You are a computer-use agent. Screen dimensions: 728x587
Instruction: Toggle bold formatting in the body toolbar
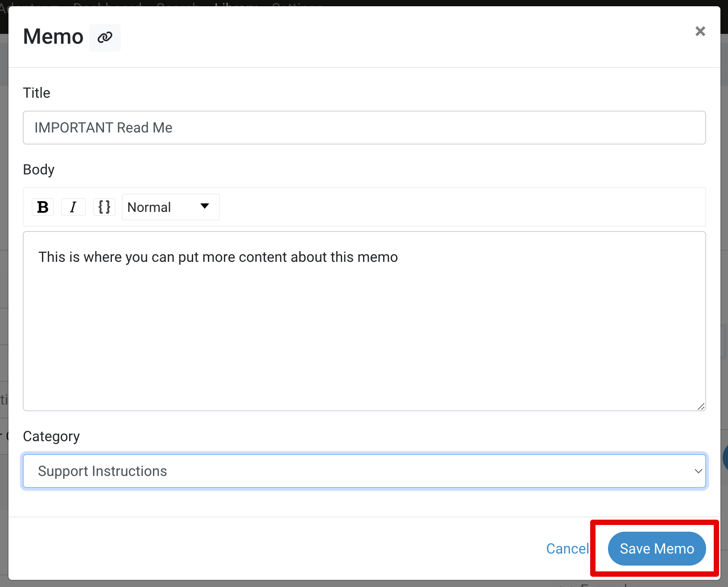43,207
